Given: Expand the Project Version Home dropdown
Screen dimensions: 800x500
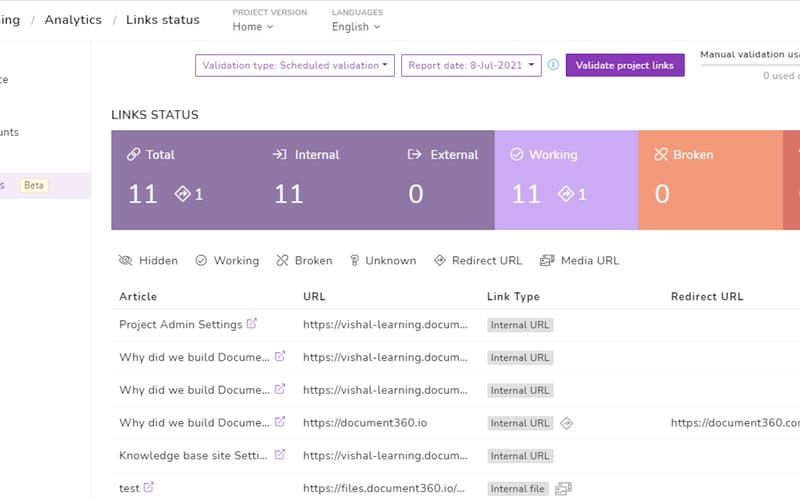Looking at the screenshot, I should [253, 27].
